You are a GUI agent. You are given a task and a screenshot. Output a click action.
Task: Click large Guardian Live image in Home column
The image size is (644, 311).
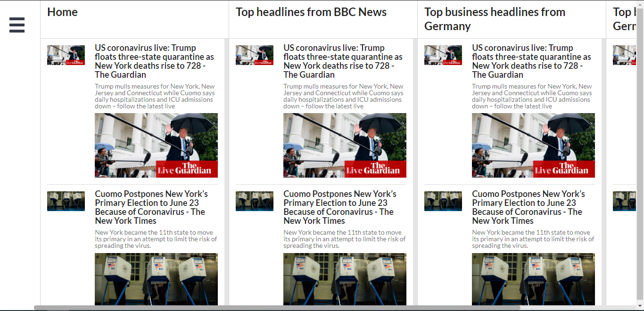[156, 145]
